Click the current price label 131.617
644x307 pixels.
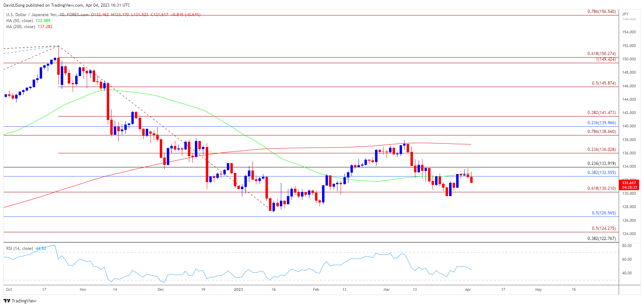pos(629,183)
